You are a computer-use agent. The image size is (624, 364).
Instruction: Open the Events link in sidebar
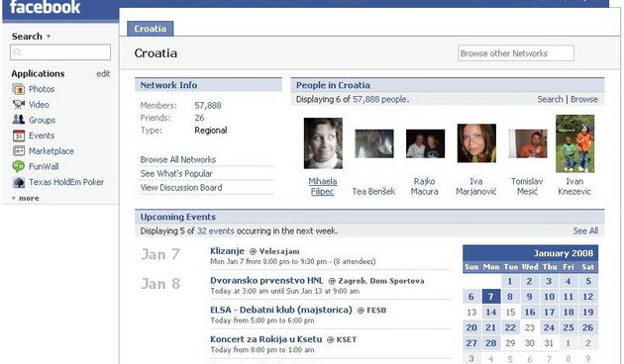[42, 136]
